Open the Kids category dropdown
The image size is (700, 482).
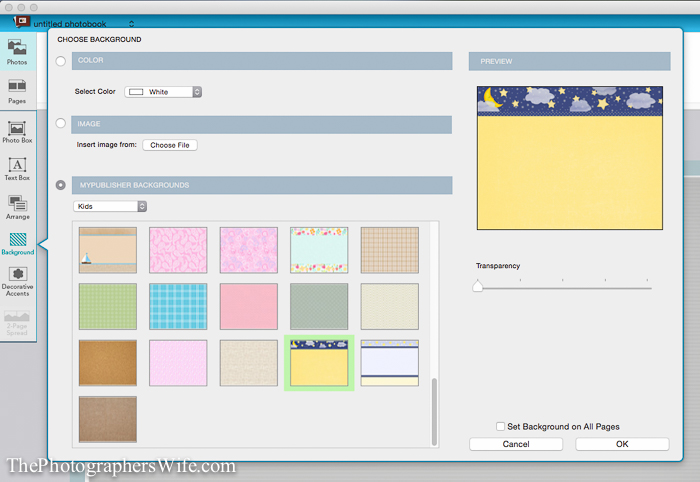click(x=110, y=206)
